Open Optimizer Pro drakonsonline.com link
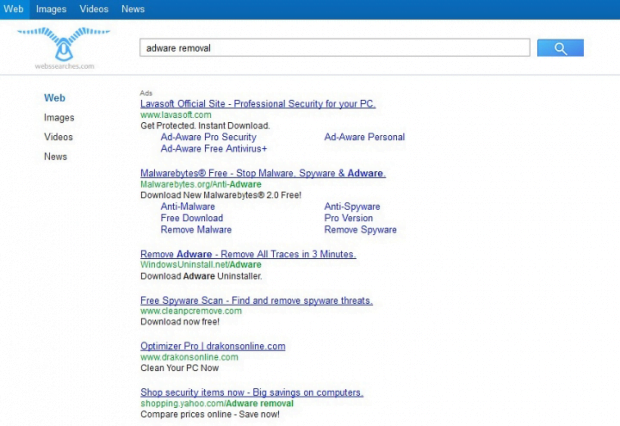 [213, 346]
